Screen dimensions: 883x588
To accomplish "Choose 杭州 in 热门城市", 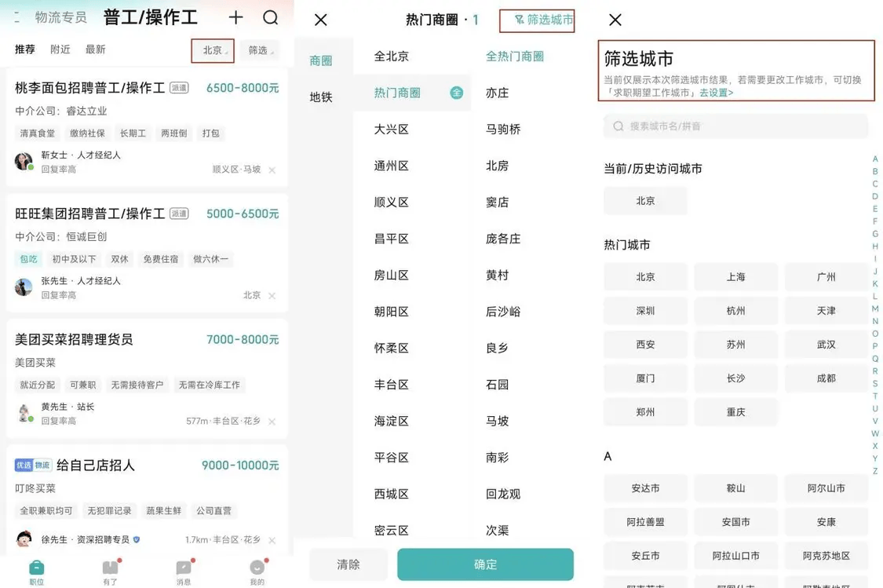I will click(735, 310).
